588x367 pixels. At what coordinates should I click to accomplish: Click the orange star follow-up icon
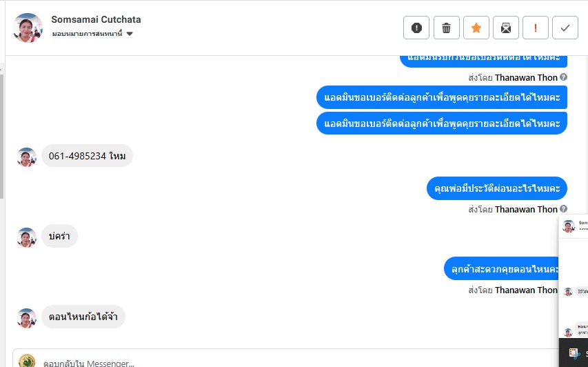[476, 28]
